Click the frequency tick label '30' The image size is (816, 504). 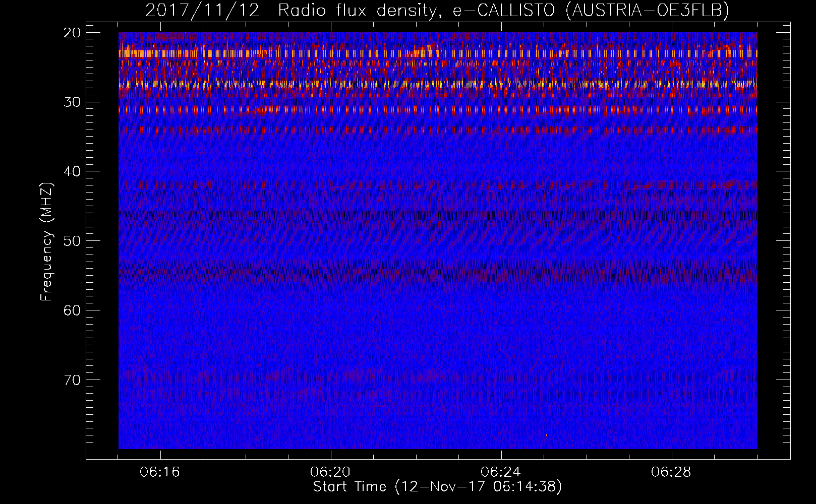(x=73, y=102)
